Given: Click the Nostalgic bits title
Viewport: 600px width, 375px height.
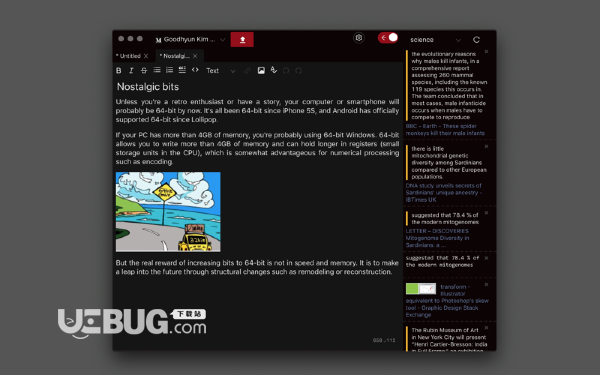Looking at the screenshot, I should (x=148, y=87).
